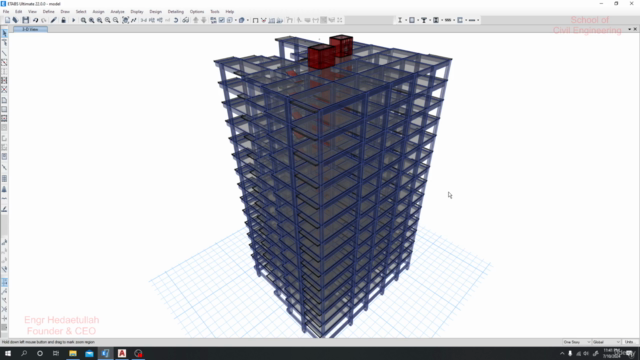Click the Pan view icon
Screen dimensions: 640x360
(x=126, y=20)
